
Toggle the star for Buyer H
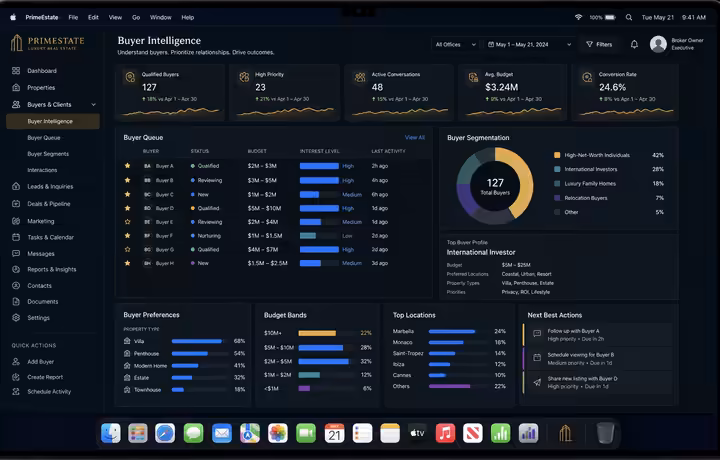[128, 263]
